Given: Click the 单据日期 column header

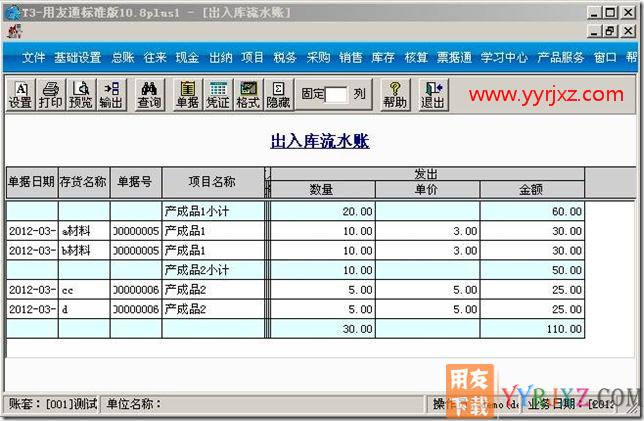Looking at the screenshot, I should (x=32, y=182).
